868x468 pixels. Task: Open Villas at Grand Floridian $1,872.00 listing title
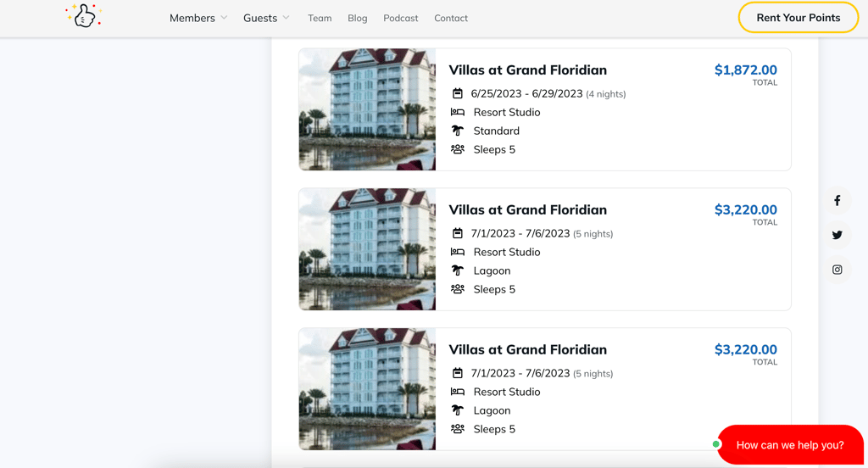[527, 70]
